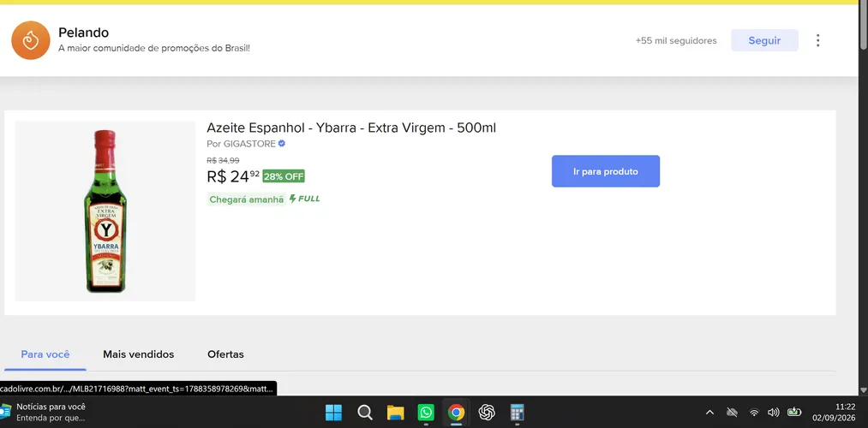Click the +55 mil seguidores text
868x428 pixels.
(676, 40)
